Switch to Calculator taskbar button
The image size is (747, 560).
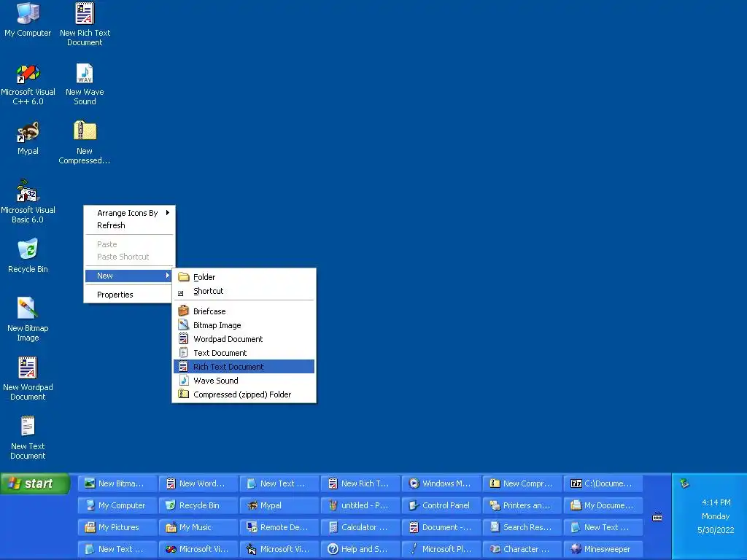[x=360, y=527]
